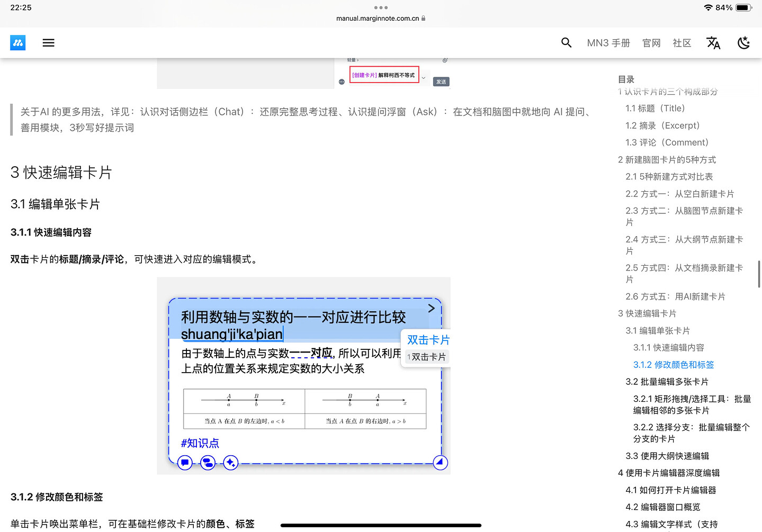
Task: Go to 3 快速编辑卡片 in contents
Action: click(647, 313)
